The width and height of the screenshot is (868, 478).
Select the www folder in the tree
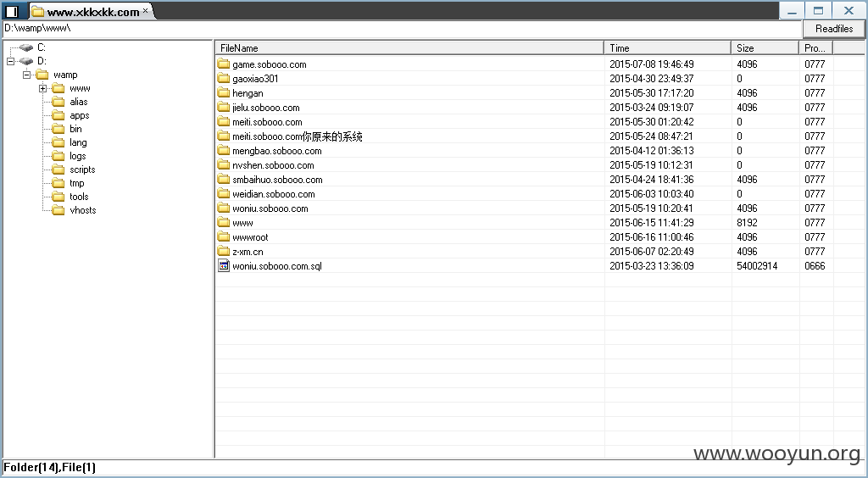pyautogui.click(x=80, y=88)
